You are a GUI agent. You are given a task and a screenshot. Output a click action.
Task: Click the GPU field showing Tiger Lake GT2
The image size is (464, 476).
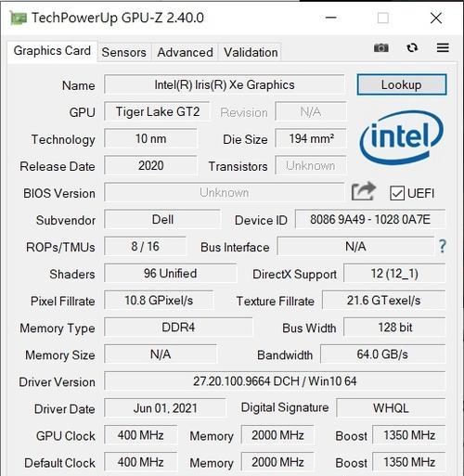(x=158, y=111)
